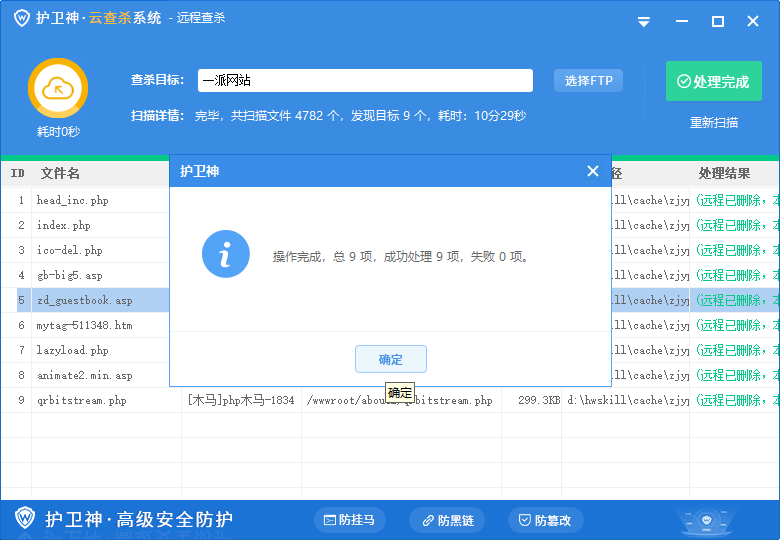Click the shield graphic at bottom right

point(711,521)
